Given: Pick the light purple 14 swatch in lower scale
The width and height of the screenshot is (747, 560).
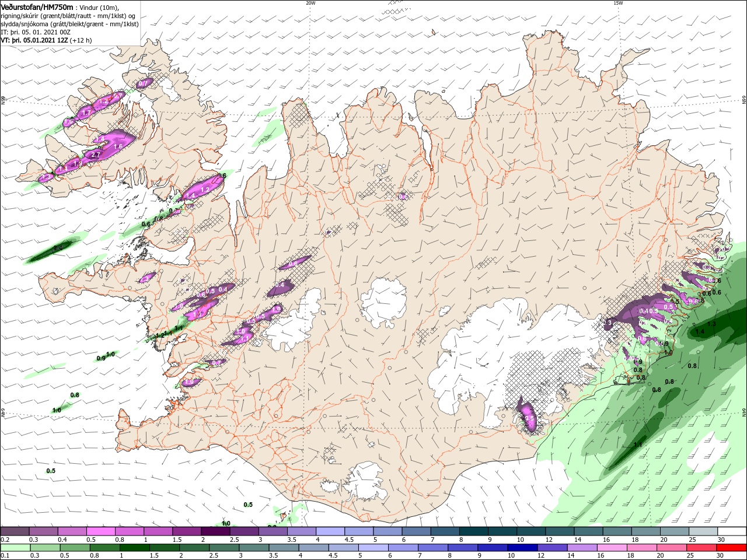Looking at the screenshot, I should click(581, 548).
